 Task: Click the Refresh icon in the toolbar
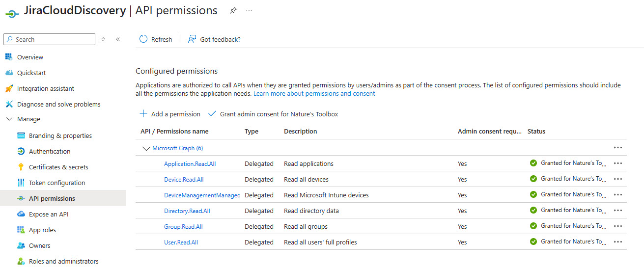tap(143, 39)
